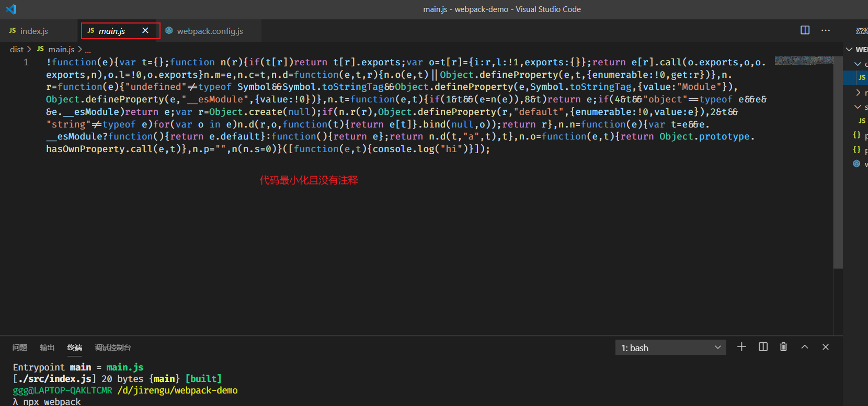Click the VS Code logo in the title bar

tap(11, 9)
